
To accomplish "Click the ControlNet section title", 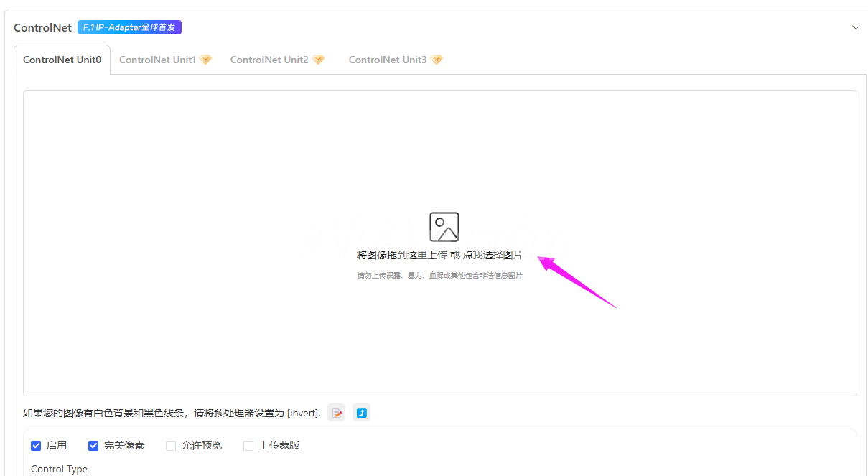I will pos(42,27).
